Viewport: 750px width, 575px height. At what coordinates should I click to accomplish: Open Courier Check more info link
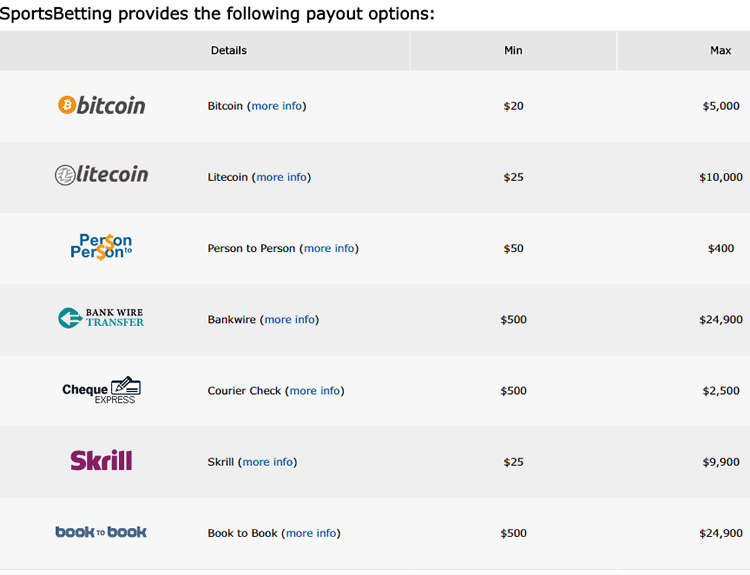[x=315, y=390]
